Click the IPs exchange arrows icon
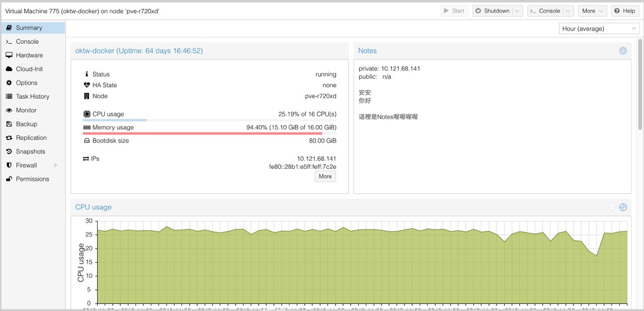The image size is (644, 311). tap(86, 159)
